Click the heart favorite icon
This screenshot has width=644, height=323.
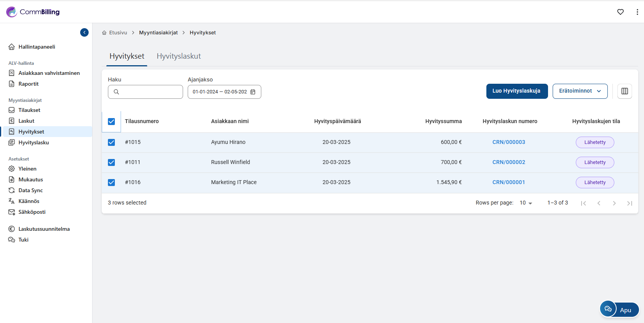click(620, 12)
